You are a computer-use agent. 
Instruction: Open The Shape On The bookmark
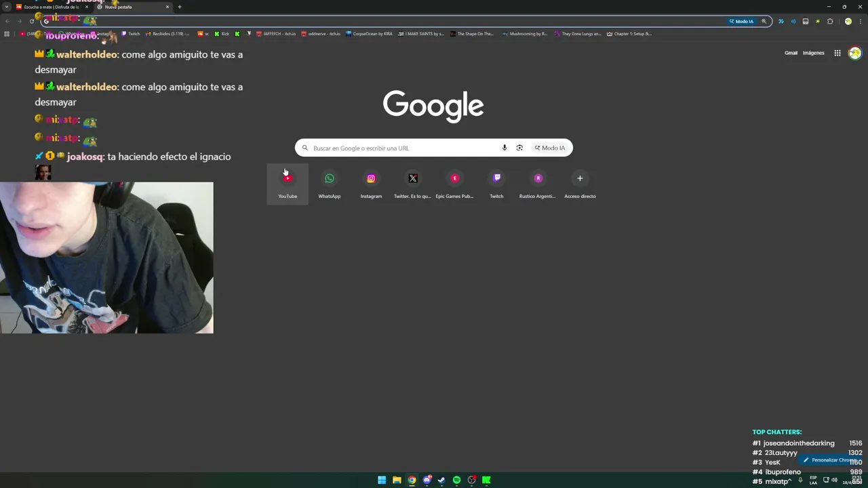(x=471, y=33)
